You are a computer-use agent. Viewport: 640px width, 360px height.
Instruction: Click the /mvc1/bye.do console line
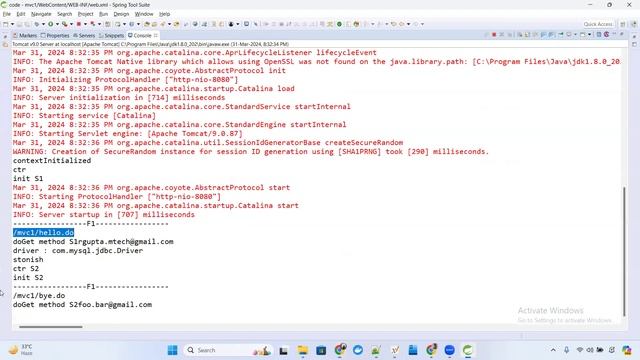point(39,296)
